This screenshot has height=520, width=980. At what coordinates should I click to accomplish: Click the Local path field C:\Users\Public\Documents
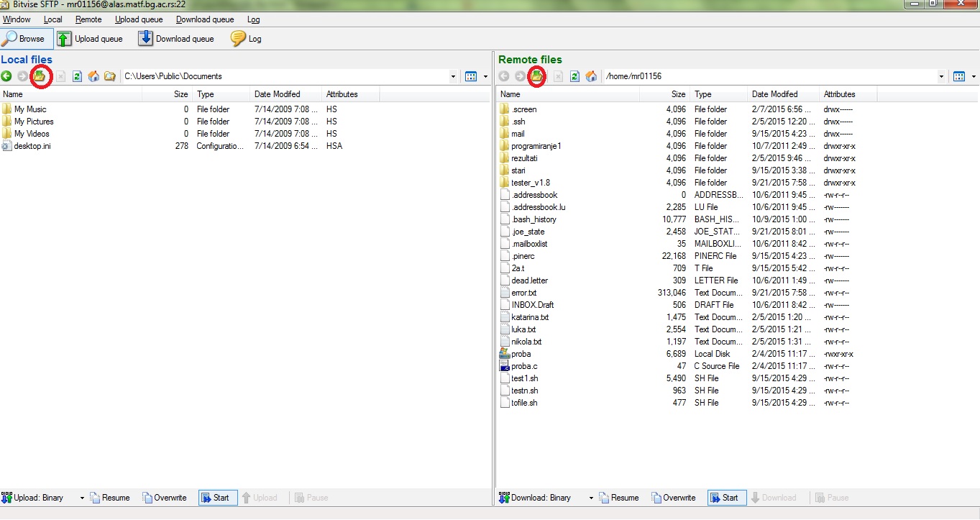click(x=284, y=76)
